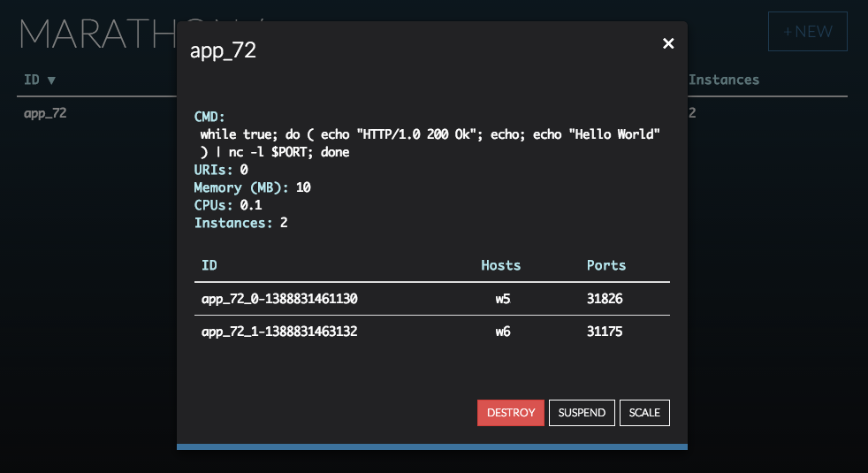The image size is (868, 473).
Task: Click the +NEW button in Marathon
Action: coord(807,32)
